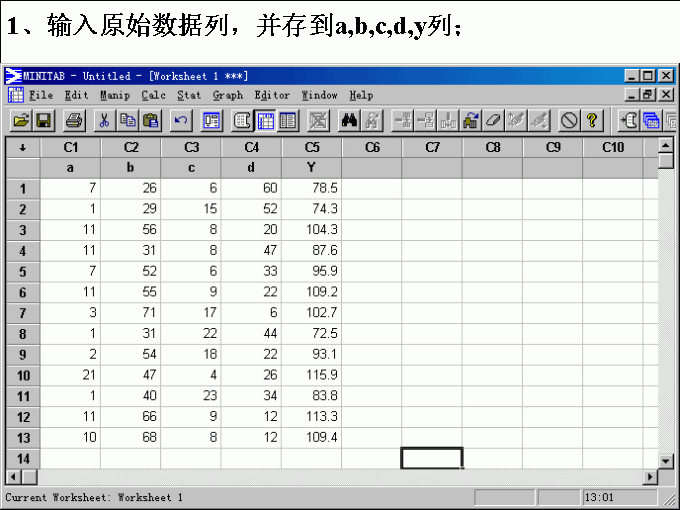Viewport: 680px width, 510px height.
Task: Toggle the data entry direction arrow
Action: click(22, 148)
